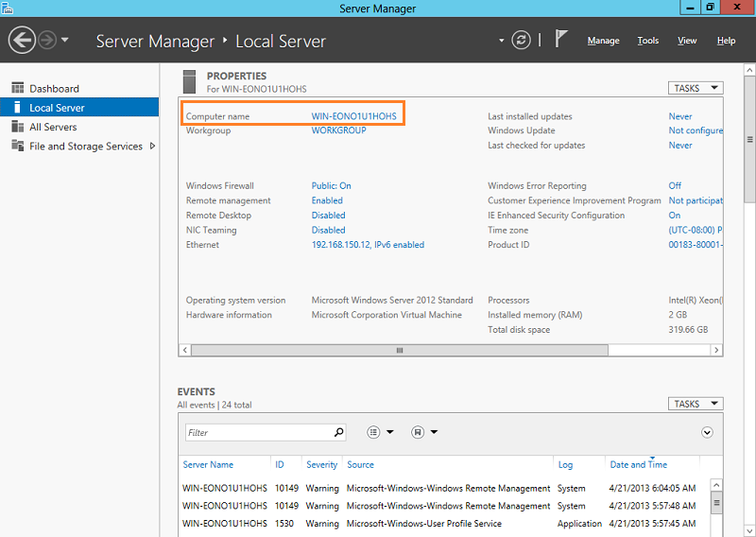Image resolution: width=756 pixels, height=537 pixels.
Task: Click Remote Desktop Disabled link
Action: (x=328, y=216)
